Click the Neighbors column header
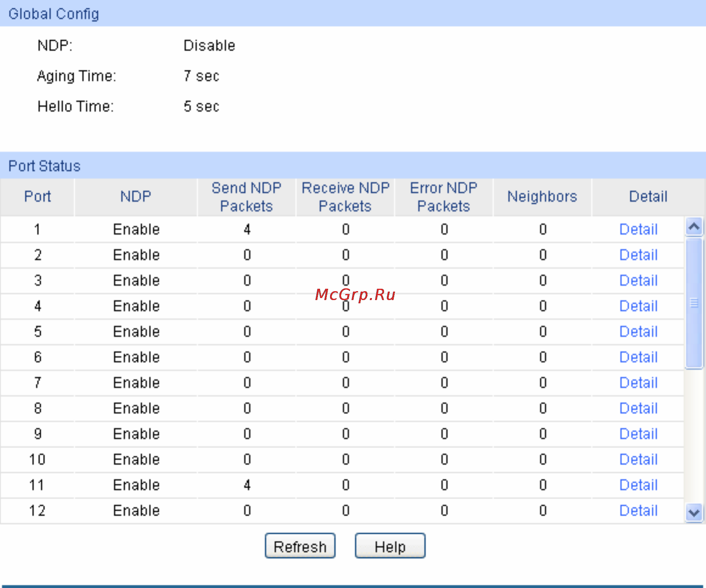 pyautogui.click(x=543, y=197)
